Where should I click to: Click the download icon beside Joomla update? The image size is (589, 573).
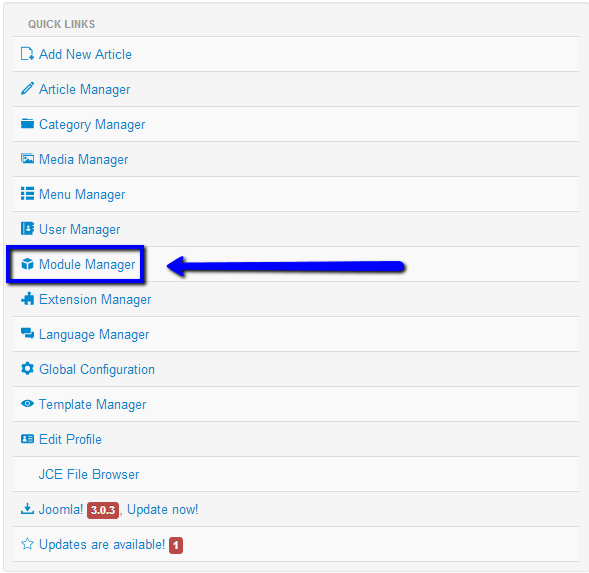click(x=27, y=509)
